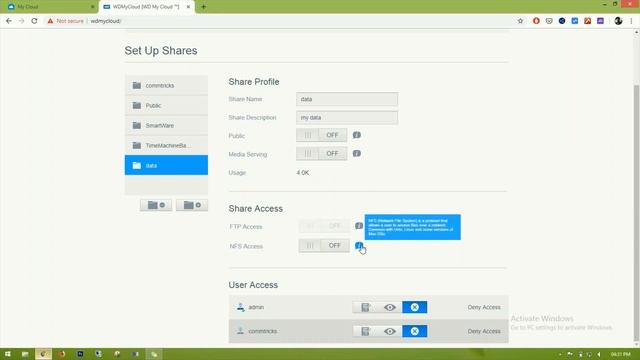Screen dimensions: 640x360
Task: Set admin to read/write access icon
Action: point(365,307)
